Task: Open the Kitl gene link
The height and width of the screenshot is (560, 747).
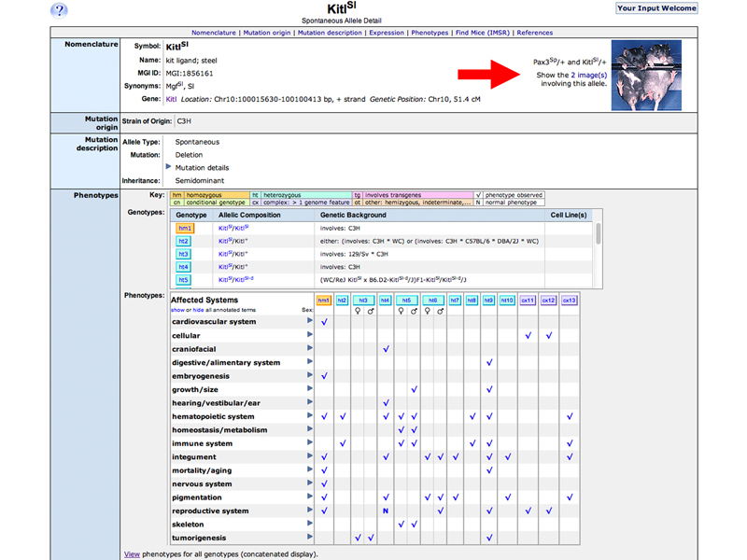Action: click(x=171, y=99)
